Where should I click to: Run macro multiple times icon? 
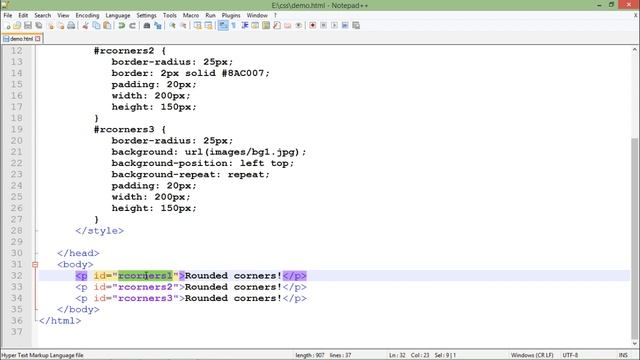[x=345, y=26]
